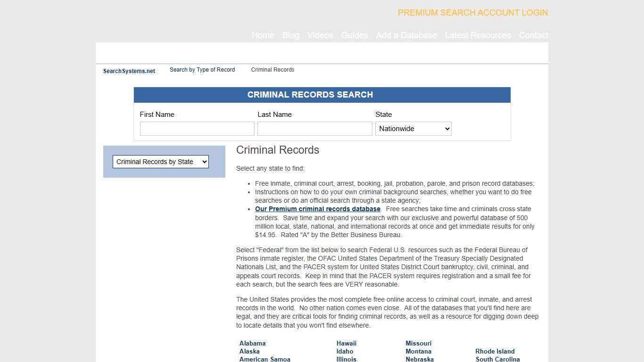Navigate to the Blog page
The width and height of the screenshot is (644, 362).
[x=290, y=35]
